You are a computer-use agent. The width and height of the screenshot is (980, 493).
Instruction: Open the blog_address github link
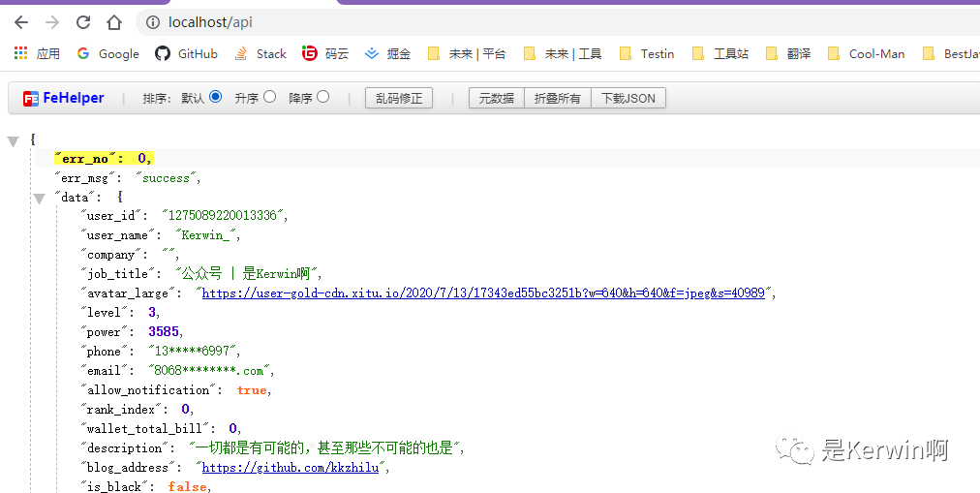(290, 468)
